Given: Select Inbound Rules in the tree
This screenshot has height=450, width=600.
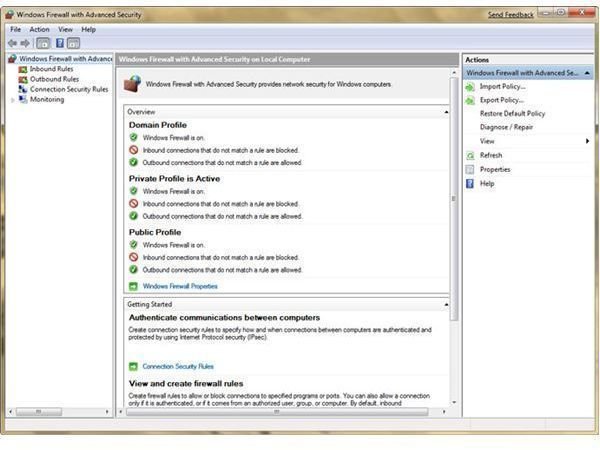Looking at the screenshot, I should [x=52, y=69].
